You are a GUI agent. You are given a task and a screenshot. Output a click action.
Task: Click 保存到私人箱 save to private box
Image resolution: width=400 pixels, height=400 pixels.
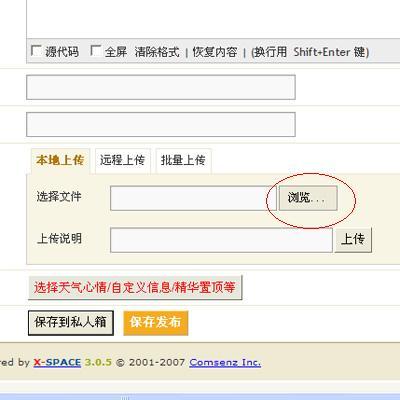point(71,323)
